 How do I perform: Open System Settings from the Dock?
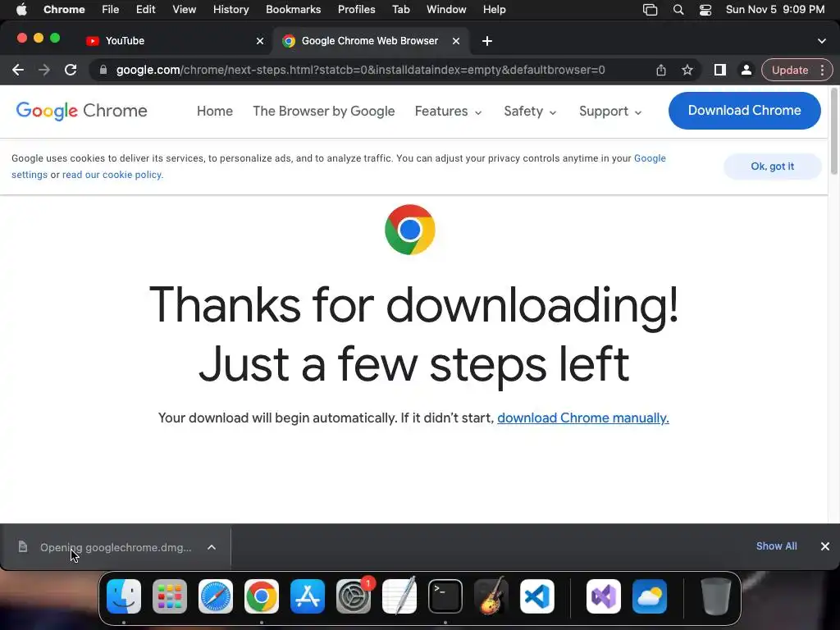[x=354, y=596]
